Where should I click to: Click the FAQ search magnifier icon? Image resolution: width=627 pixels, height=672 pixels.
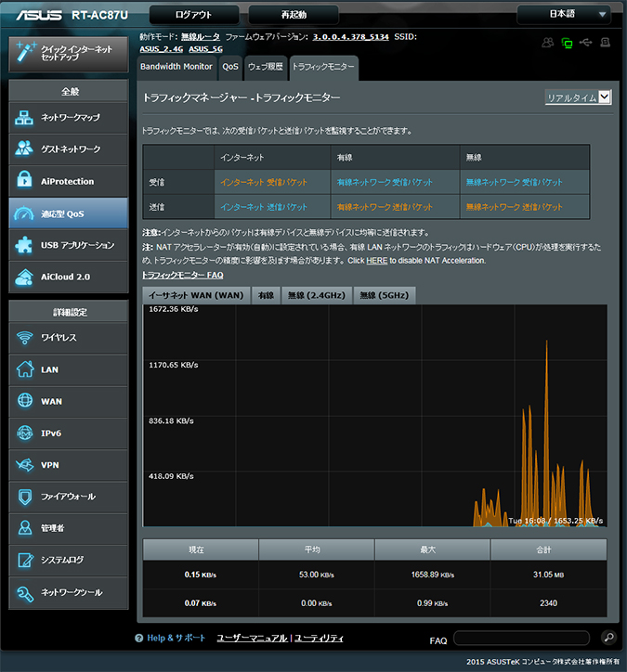(608, 638)
